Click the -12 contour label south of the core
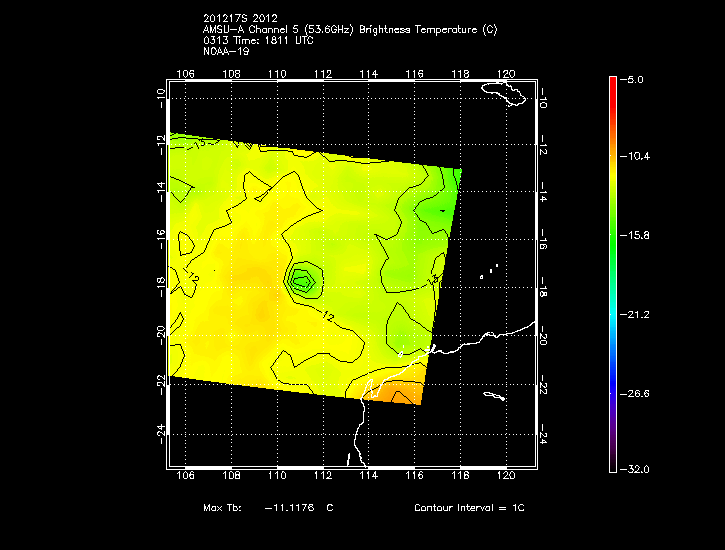 coord(327,317)
